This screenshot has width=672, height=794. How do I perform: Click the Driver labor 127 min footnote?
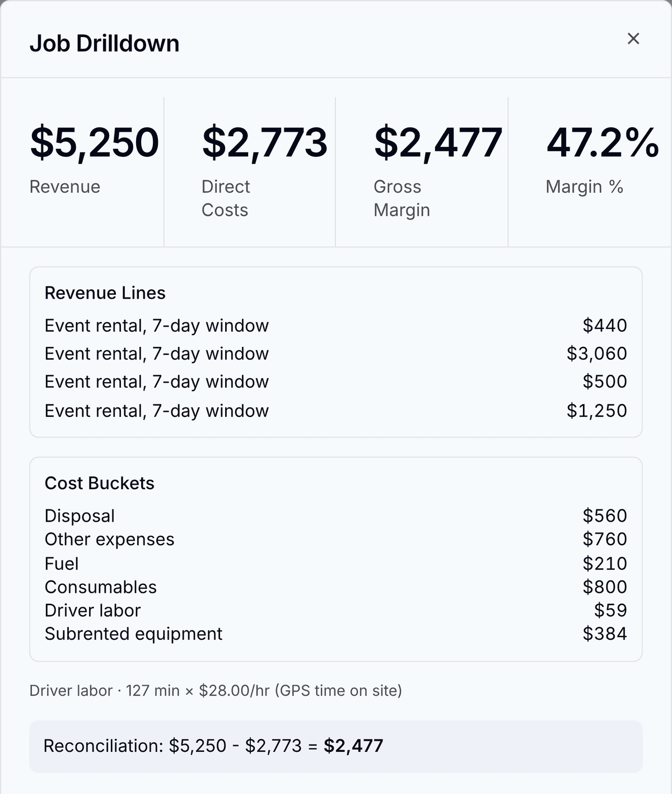(x=216, y=691)
